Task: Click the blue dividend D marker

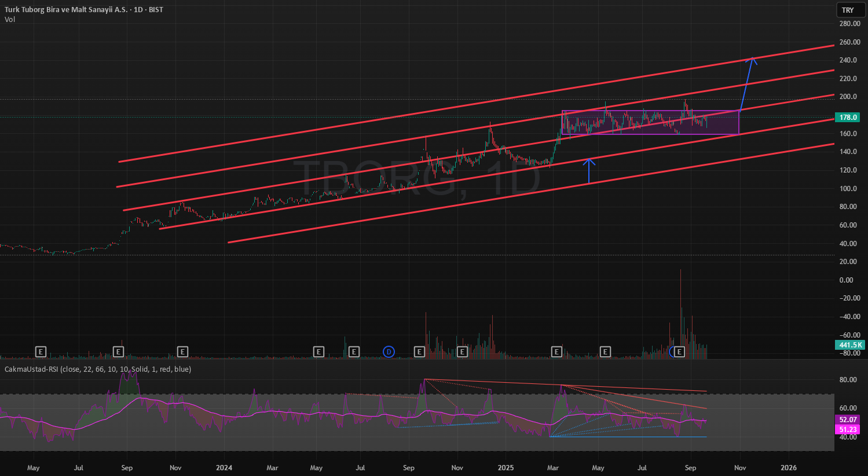Action: point(389,351)
